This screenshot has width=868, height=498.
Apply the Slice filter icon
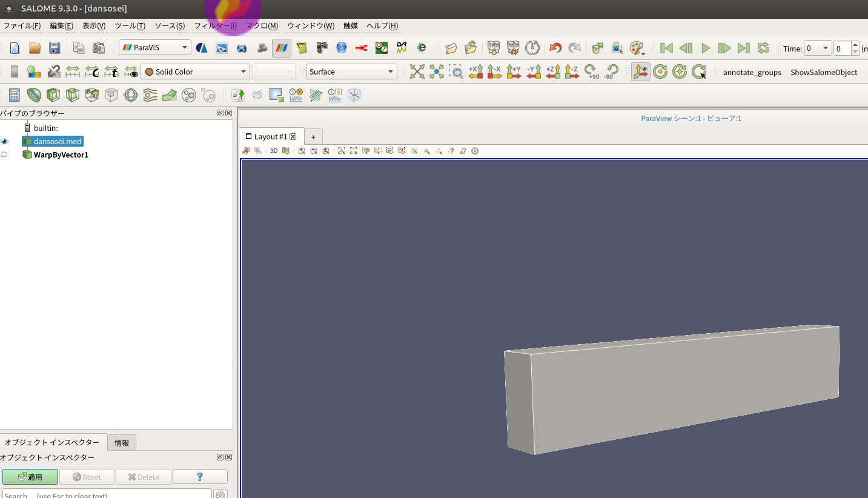click(73, 95)
